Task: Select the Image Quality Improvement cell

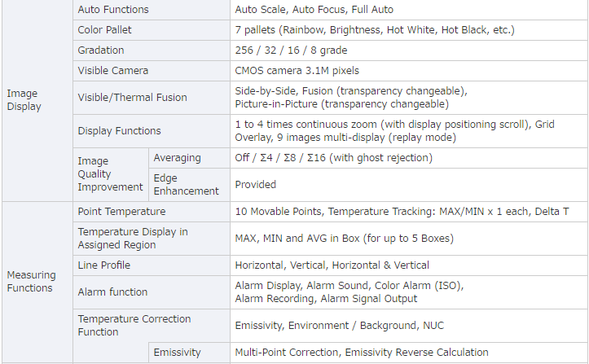Action: pyautogui.click(x=111, y=174)
